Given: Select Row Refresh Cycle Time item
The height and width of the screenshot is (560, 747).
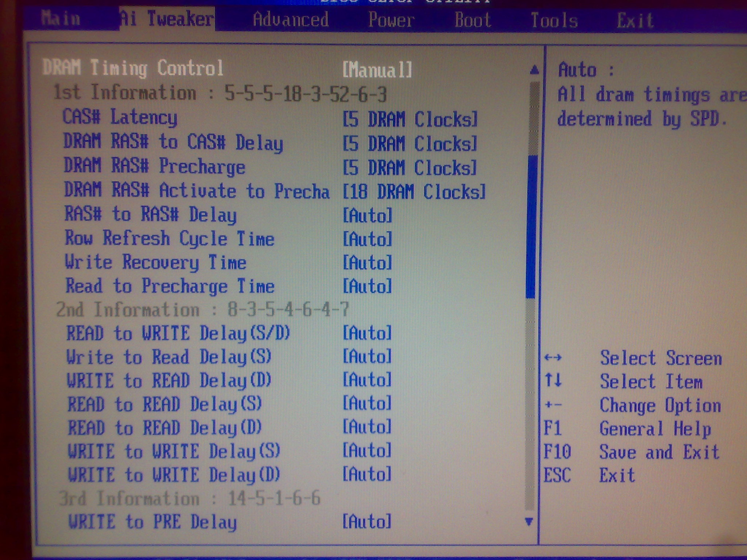Looking at the screenshot, I should [x=170, y=239].
